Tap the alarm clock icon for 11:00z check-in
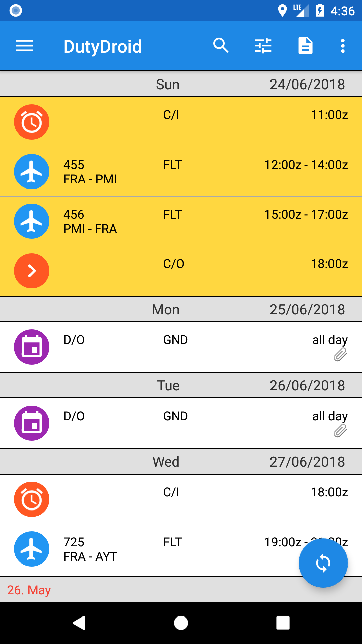This screenshot has height=644, width=362. (32, 122)
